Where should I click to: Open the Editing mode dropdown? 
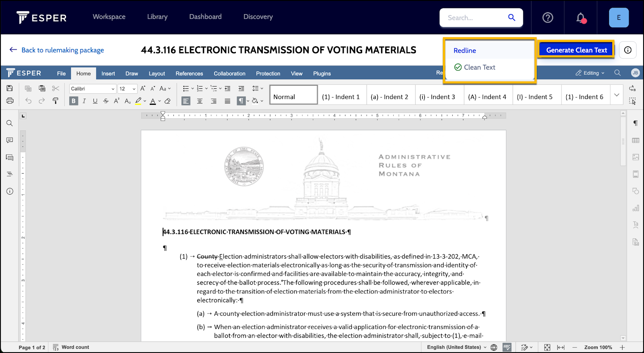coord(590,73)
